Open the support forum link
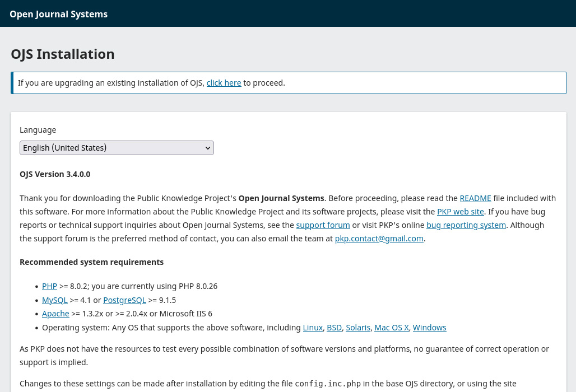The width and height of the screenshot is (576, 392). click(323, 225)
